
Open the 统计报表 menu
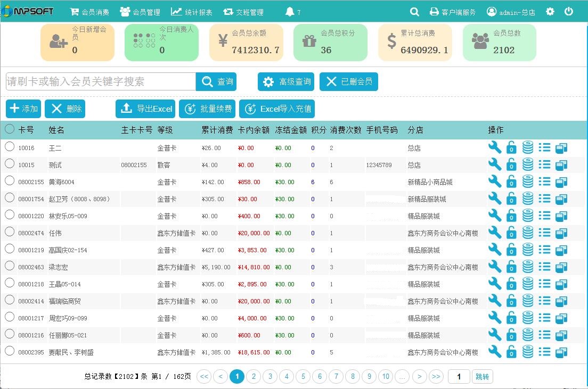192,12
